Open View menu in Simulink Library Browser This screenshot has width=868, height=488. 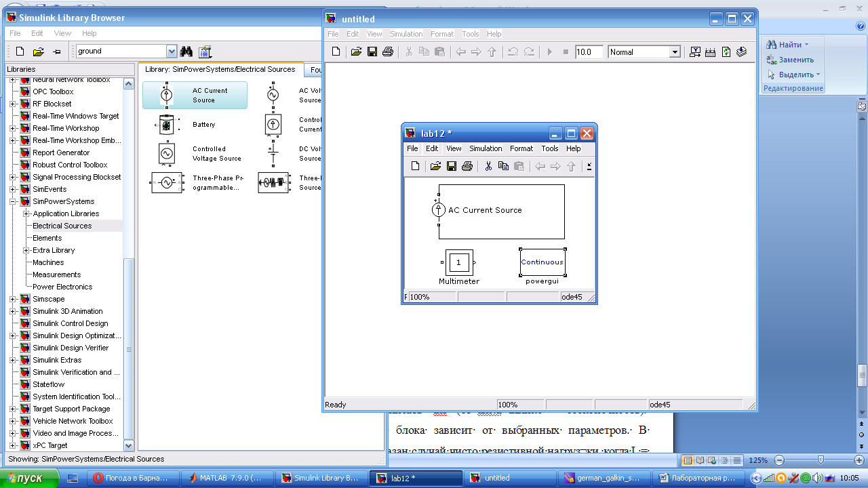pyautogui.click(x=62, y=33)
